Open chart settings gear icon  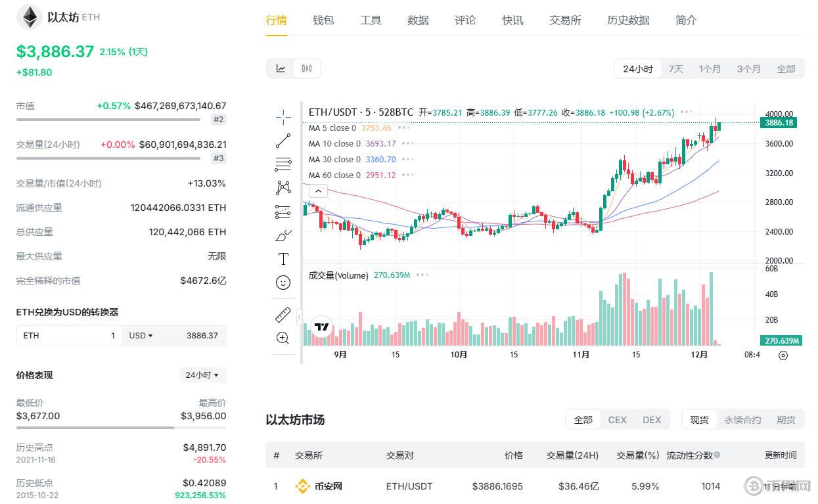pos(783,355)
